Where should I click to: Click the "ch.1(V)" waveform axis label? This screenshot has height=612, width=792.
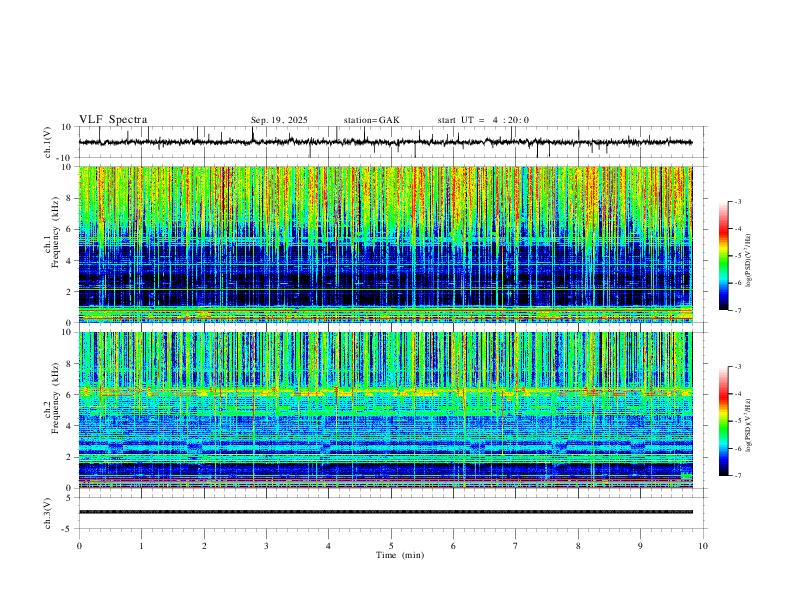[48, 142]
